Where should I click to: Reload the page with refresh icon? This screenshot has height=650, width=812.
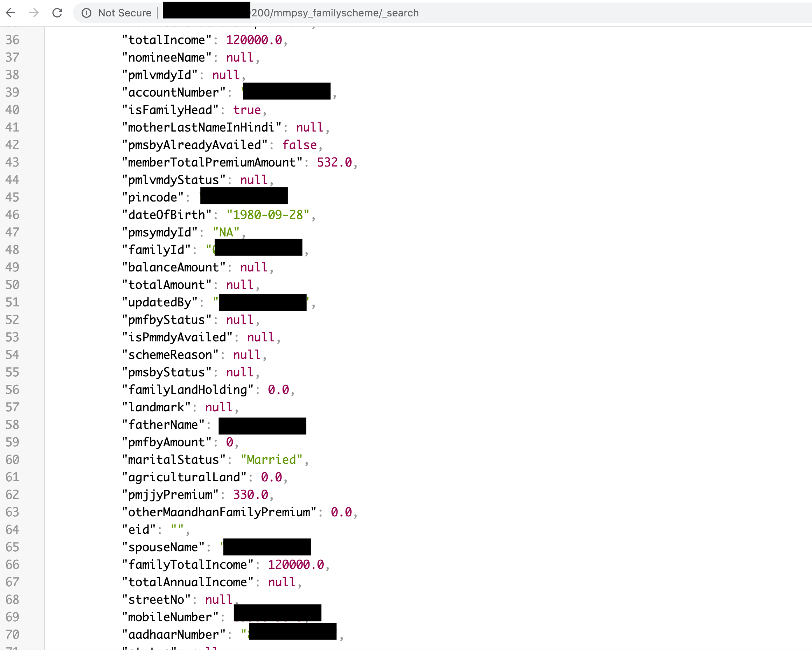coord(57,13)
